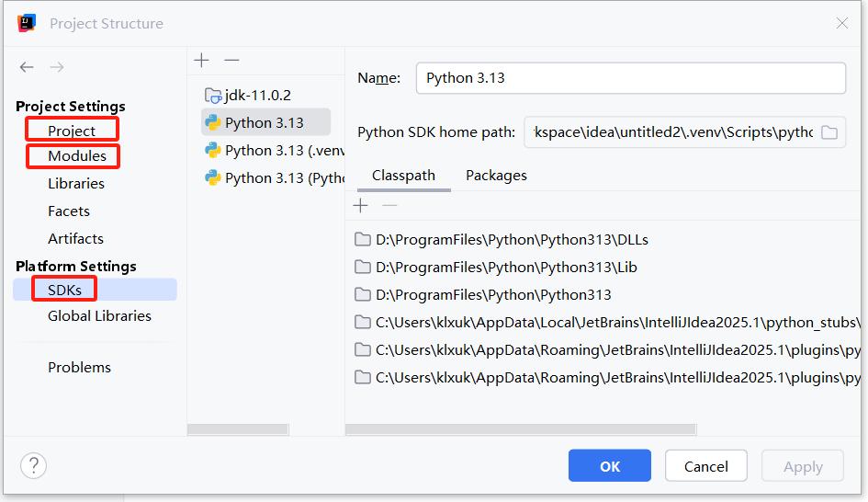Remove a classpath entry with minus icon
This screenshot has height=502, width=868.
[x=389, y=206]
